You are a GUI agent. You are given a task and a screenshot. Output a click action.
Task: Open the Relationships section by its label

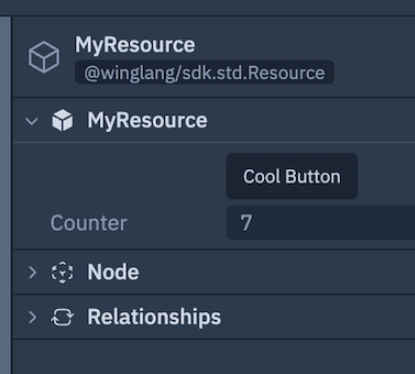click(154, 317)
